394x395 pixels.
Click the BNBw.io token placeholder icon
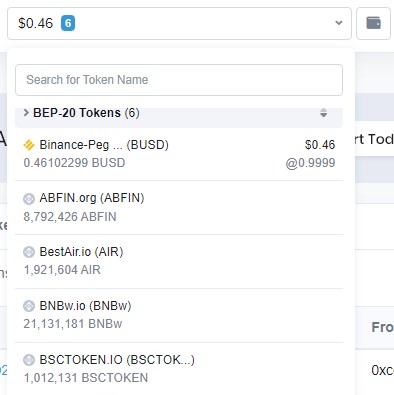click(29, 306)
